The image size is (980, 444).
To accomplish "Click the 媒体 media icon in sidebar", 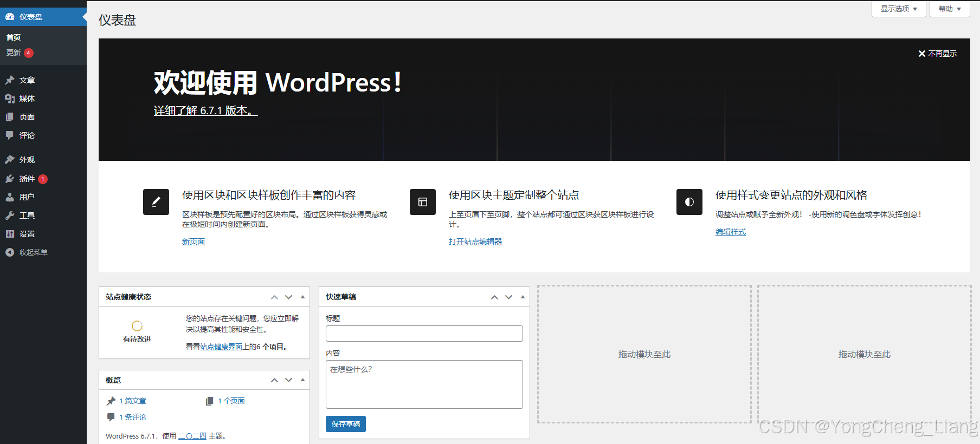I will click(10, 99).
